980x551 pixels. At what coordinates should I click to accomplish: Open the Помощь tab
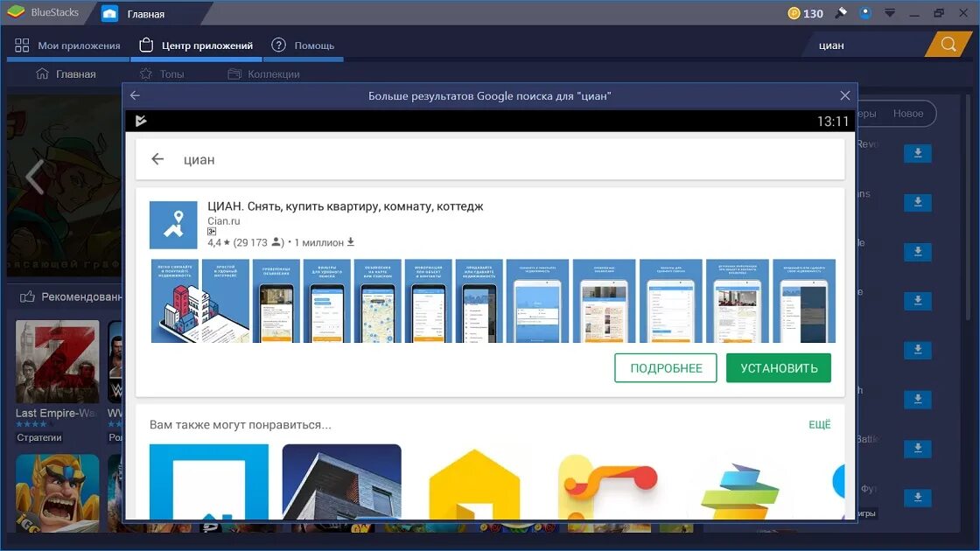[303, 45]
